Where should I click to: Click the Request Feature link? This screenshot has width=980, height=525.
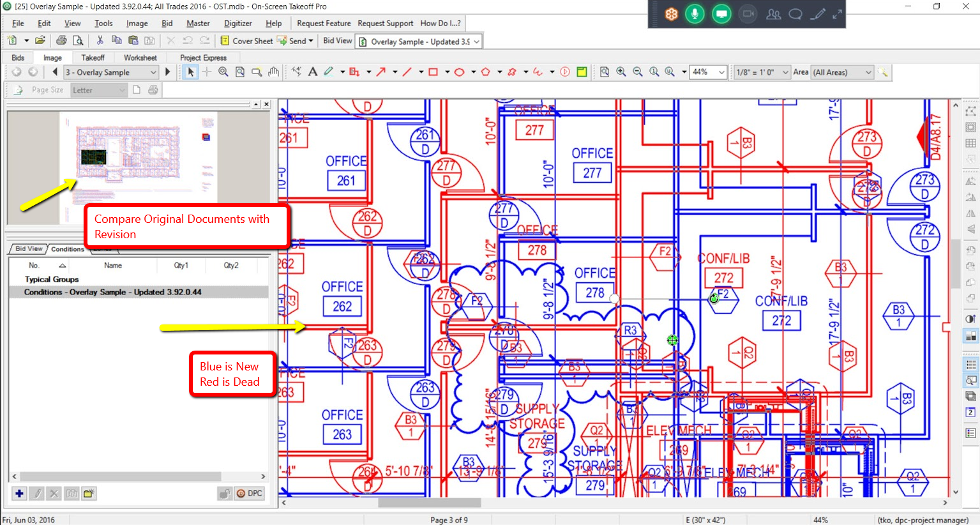click(x=324, y=23)
